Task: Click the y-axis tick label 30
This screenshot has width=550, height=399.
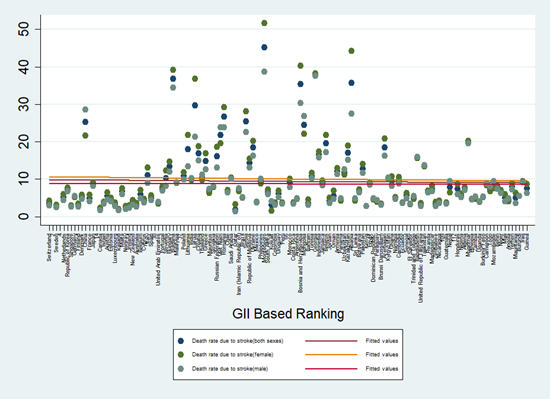Action: 24,104
